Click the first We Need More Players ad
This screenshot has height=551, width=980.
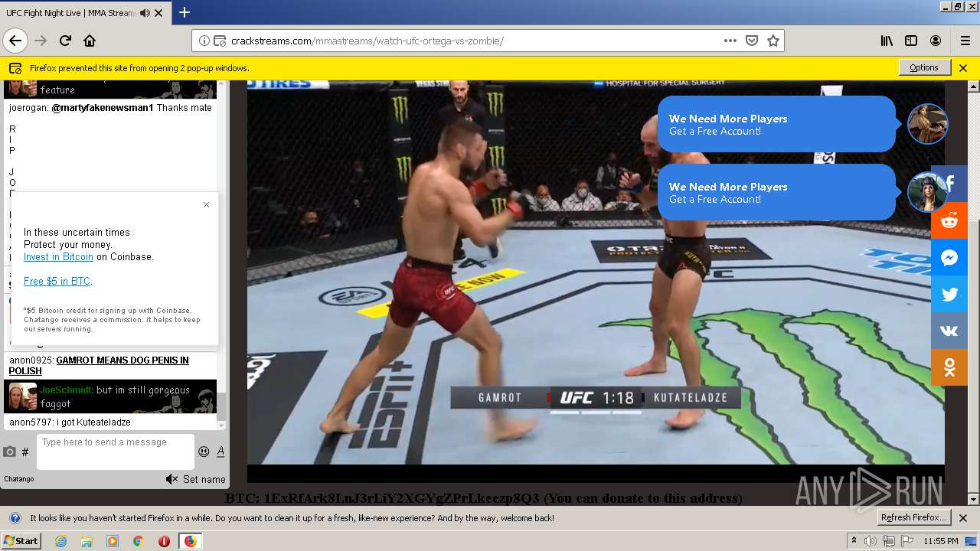tap(776, 124)
